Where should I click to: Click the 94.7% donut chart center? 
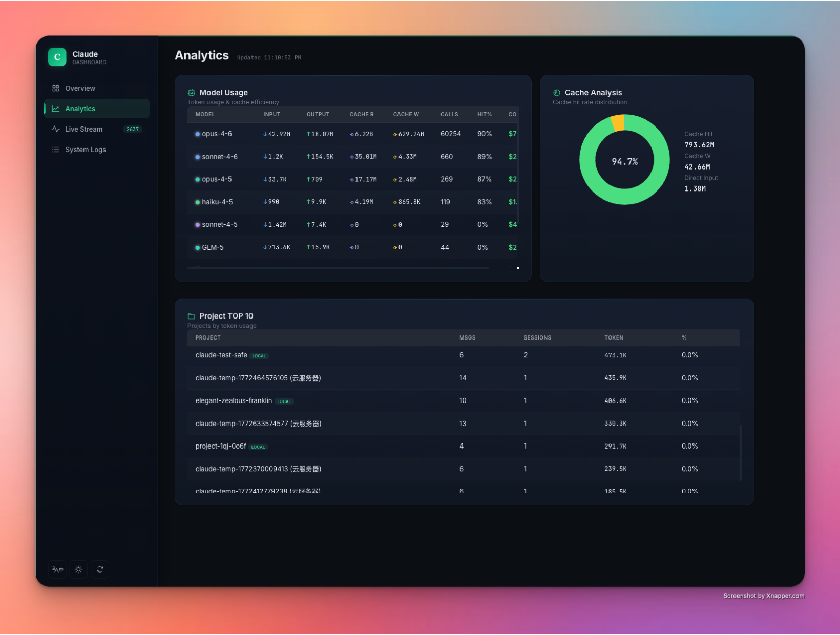point(624,162)
